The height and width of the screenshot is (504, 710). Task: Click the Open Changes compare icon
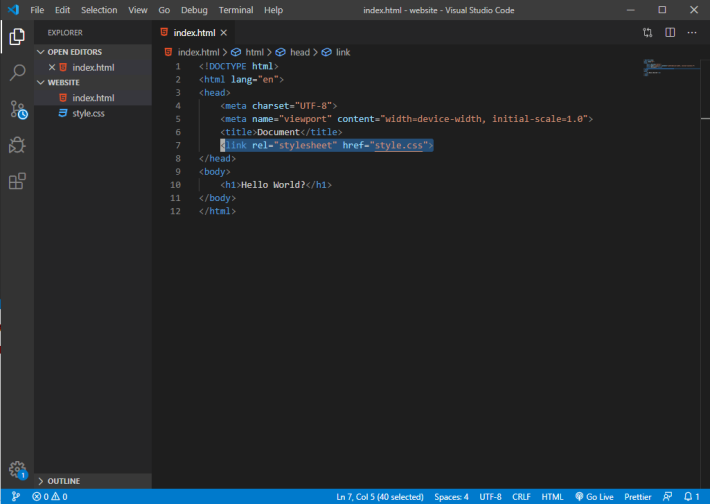coord(648,33)
